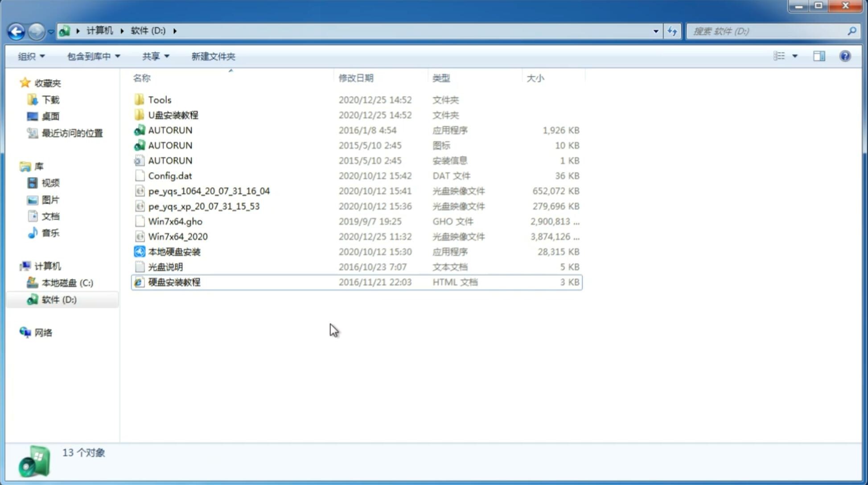The image size is (868, 485).
Task: Open the U盘安装教程 folder
Action: coord(173,115)
